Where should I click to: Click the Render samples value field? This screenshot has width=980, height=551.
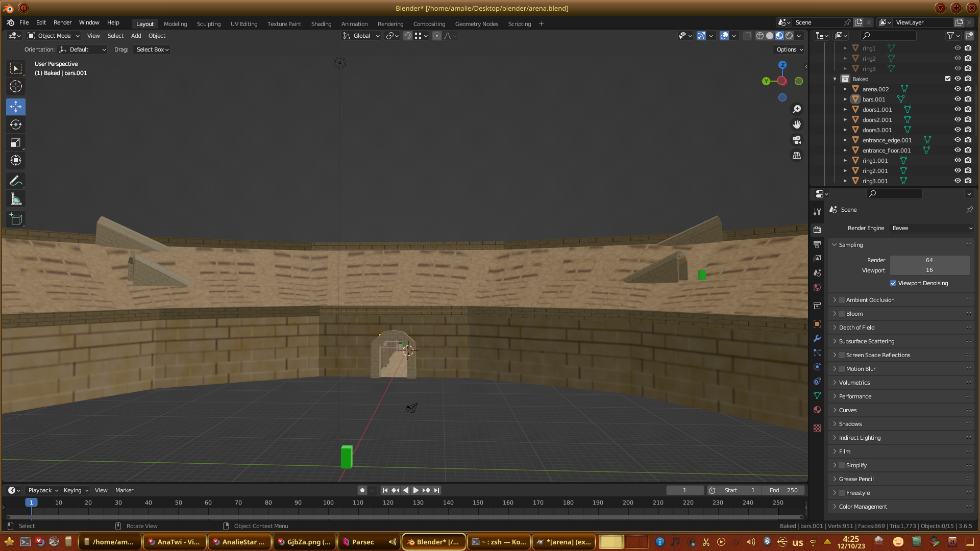tap(929, 260)
